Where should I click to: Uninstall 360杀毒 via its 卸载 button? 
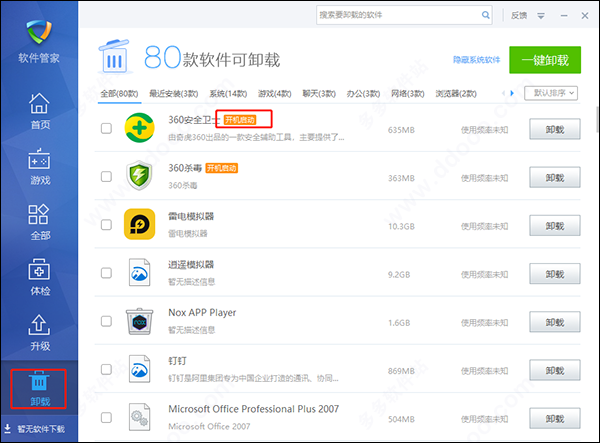pyautogui.click(x=555, y=178)
